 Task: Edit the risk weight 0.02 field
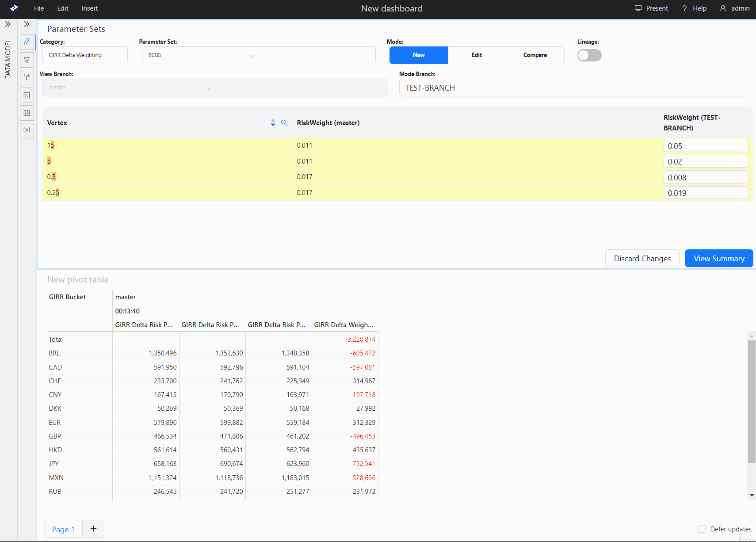(x=706, y=161)
